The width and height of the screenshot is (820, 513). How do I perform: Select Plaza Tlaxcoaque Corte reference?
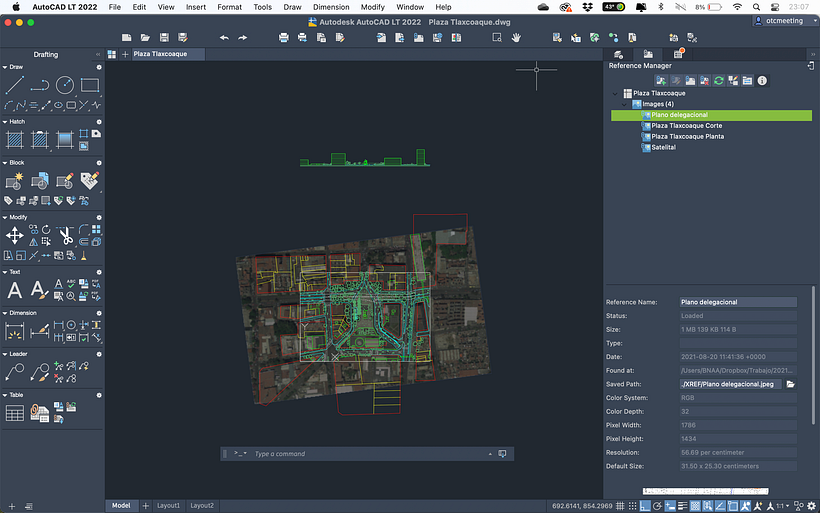tap(687, 126)
